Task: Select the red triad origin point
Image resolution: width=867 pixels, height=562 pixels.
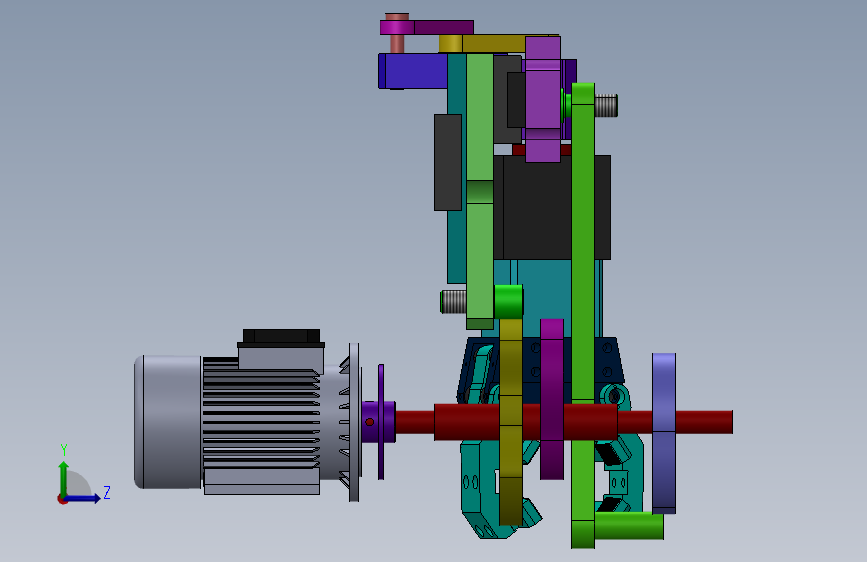Action: pyautogui.click(x=62, y=499)
